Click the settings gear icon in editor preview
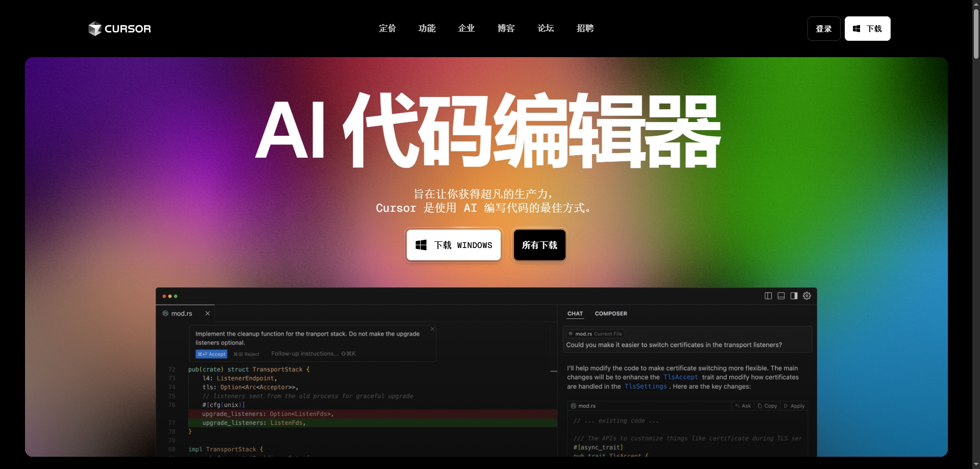 [806, 296]
